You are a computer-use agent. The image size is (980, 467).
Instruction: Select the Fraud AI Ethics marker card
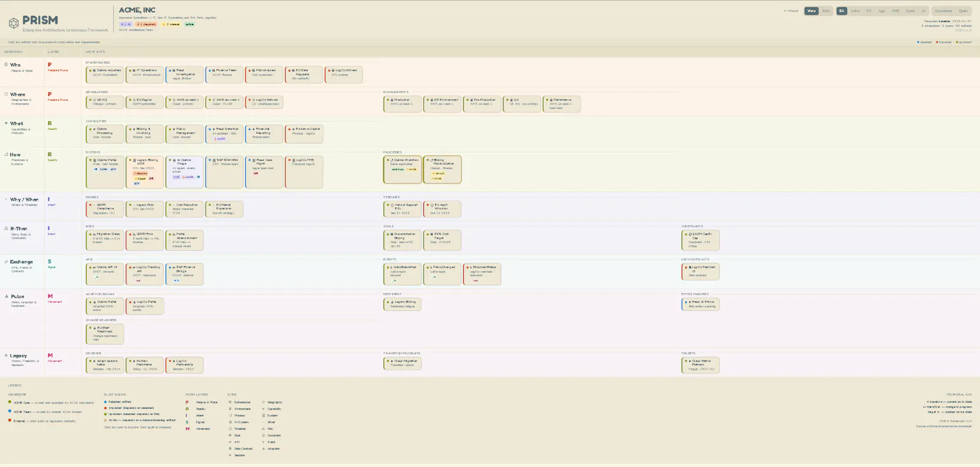tap(700, 304)
